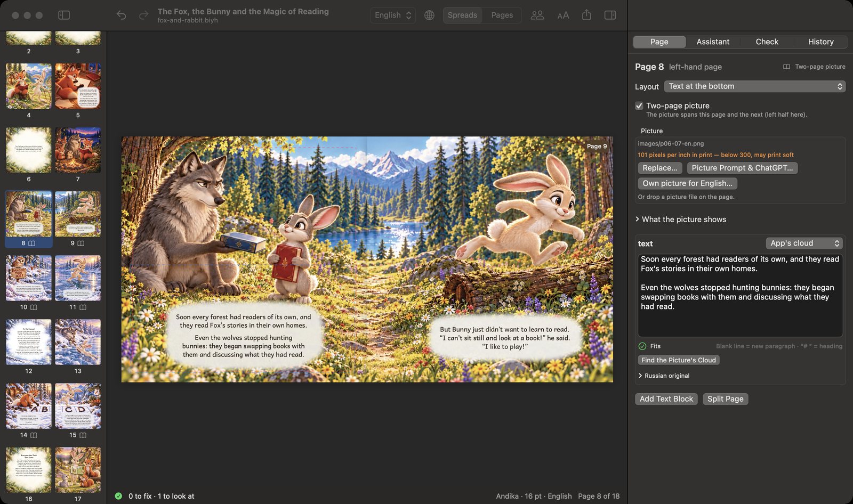
Task: Select page 4 thumbnail
Action: (x=29, y=86)
